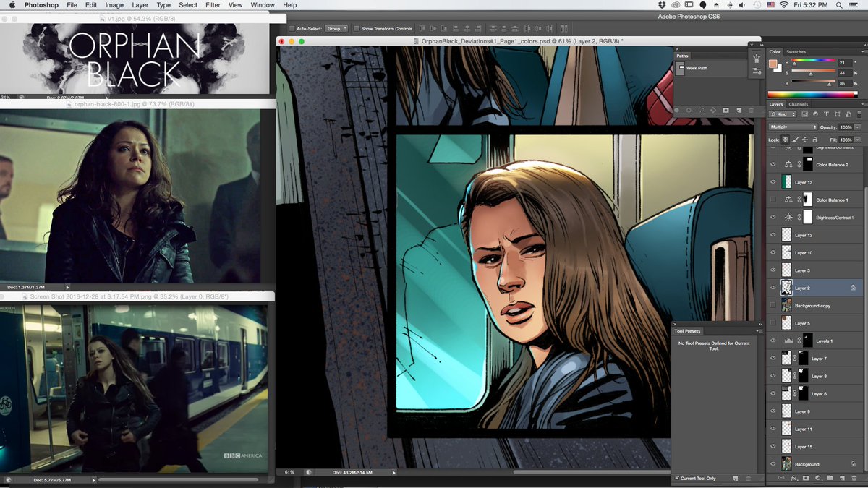The image size is (868, 488).
Task: Fill path with foreground color in Paths panel
Action: (x=676, y=110)
